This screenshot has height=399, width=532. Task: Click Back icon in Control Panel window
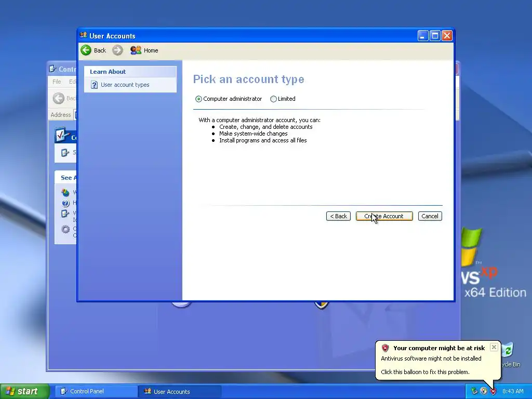pyautogui.click(x=58, y=98)
